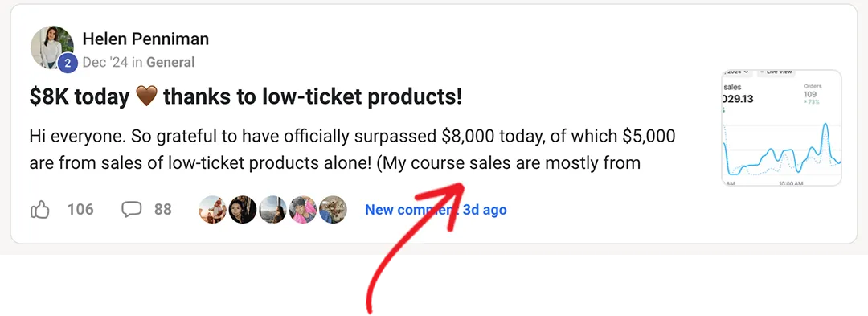This screenshot has height=316, width=868.
Task: View the fifth commenter's avatar
Action: [334, 210]
